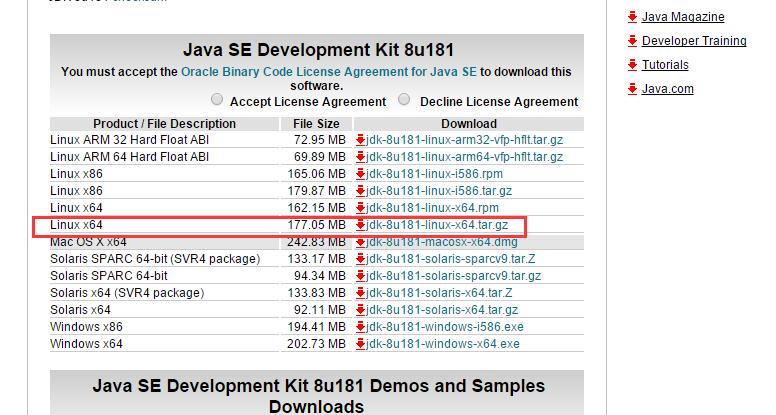The height and width of the screenshot is (415, 776).
Task: Click red arrow icon beside Java.com
Action: pos(632,89)
